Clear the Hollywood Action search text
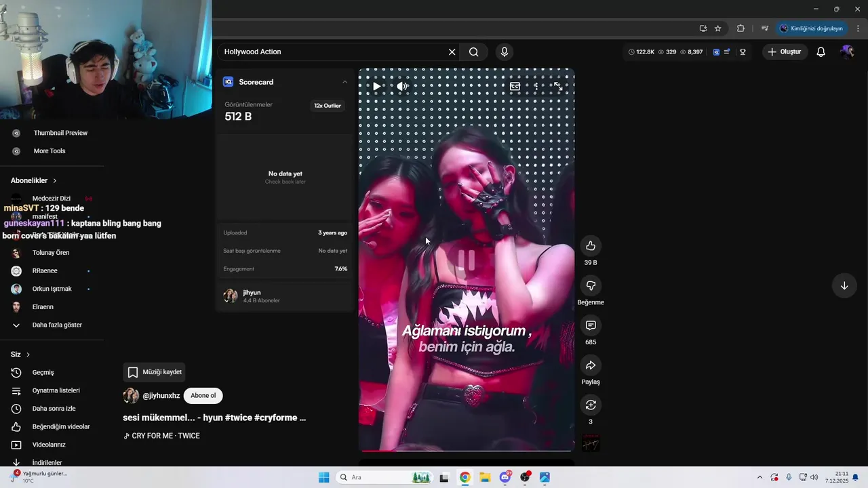 coord(452,52)
